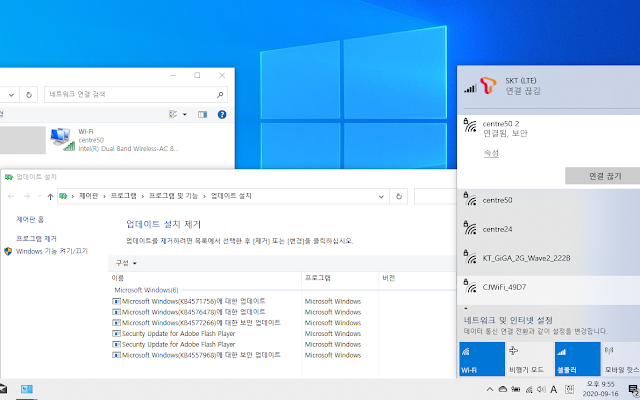The width and height of the screenshot is (640, 400).
Task: Click the KT_GiGA Wi-Fi signal icon
Action: (x=470, y=257)
